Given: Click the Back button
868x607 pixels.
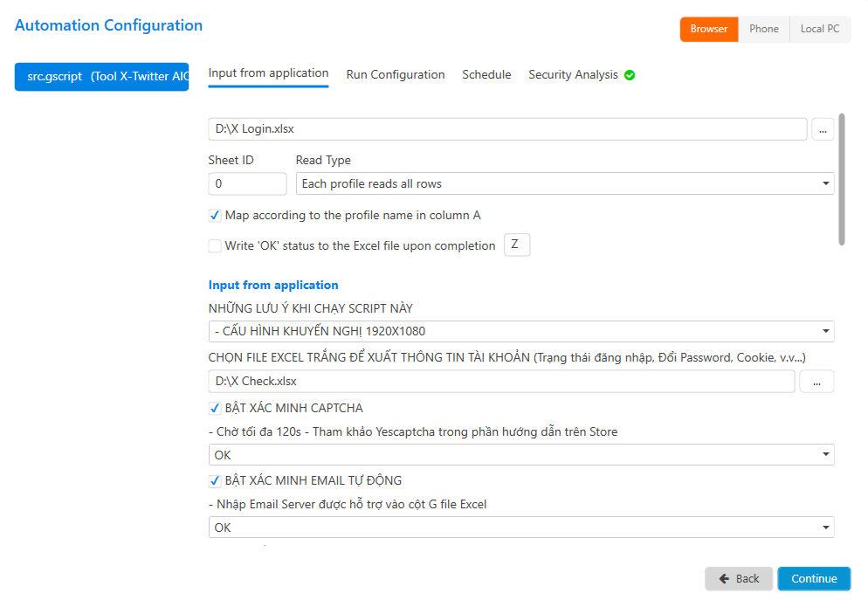Looking at the screenshot, I should pyautogui.click(x=738, y=579).
